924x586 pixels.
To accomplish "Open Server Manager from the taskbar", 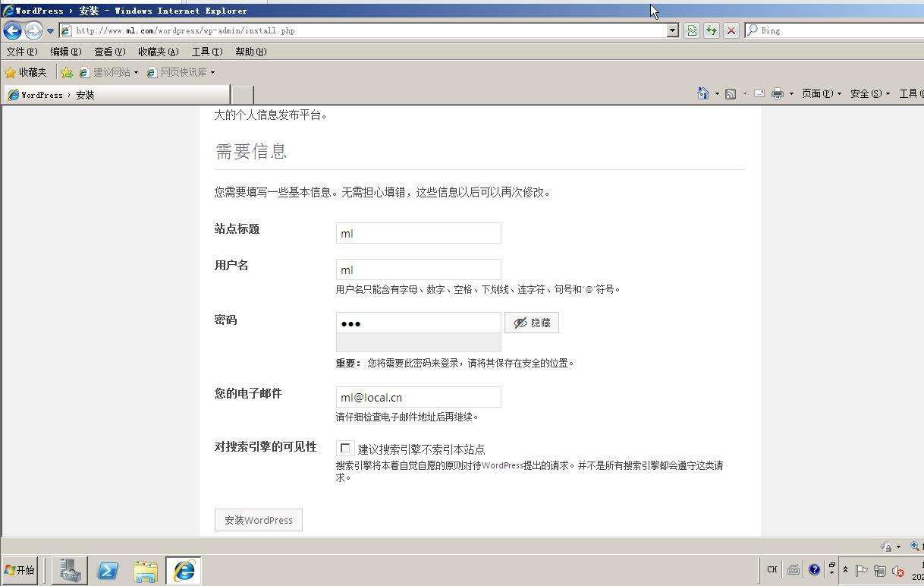I will click(x=71, y=570).
